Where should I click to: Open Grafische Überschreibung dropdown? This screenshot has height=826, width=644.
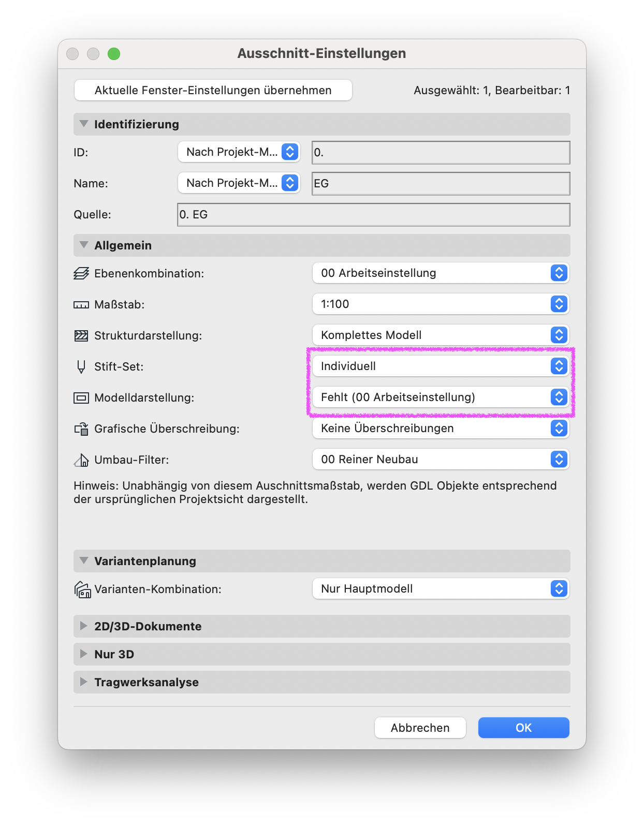[x=441, y=428]
